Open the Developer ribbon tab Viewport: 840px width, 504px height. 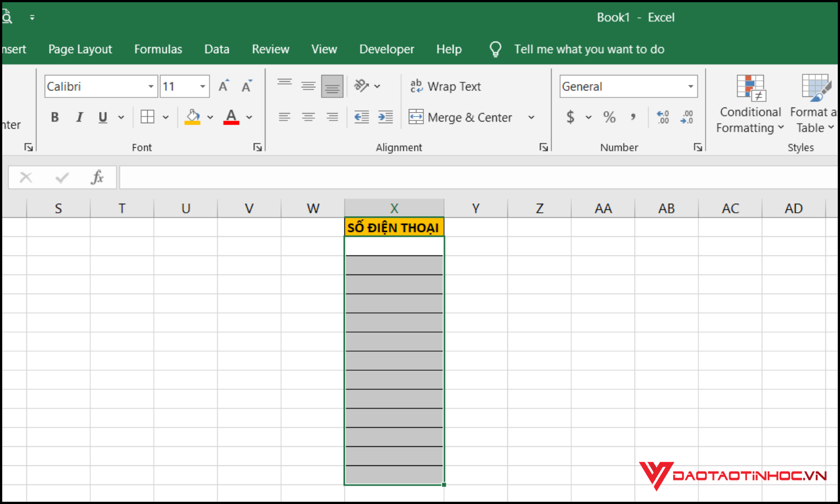click(386, 49)
